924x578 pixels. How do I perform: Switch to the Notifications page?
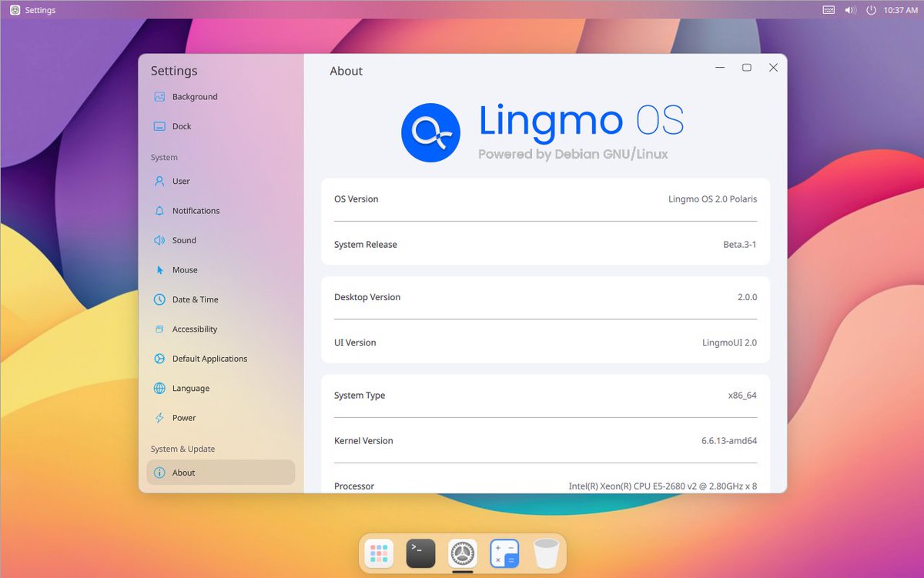(221, 211)
